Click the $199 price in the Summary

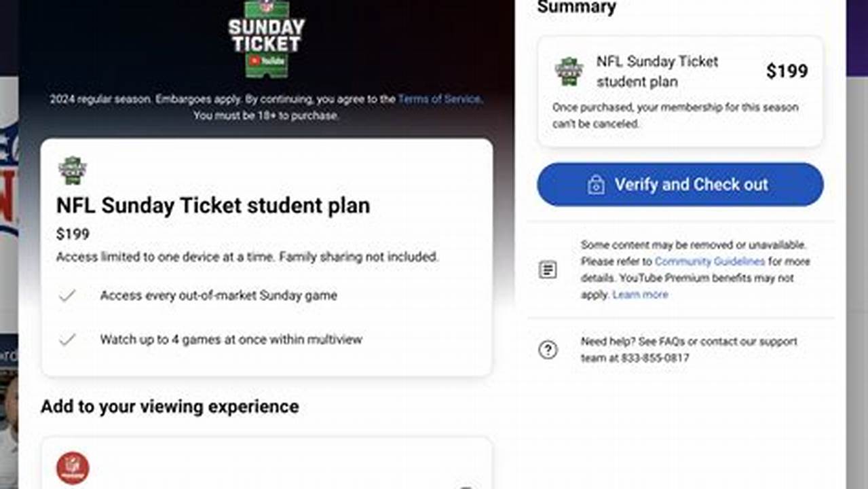pos(788,71)
